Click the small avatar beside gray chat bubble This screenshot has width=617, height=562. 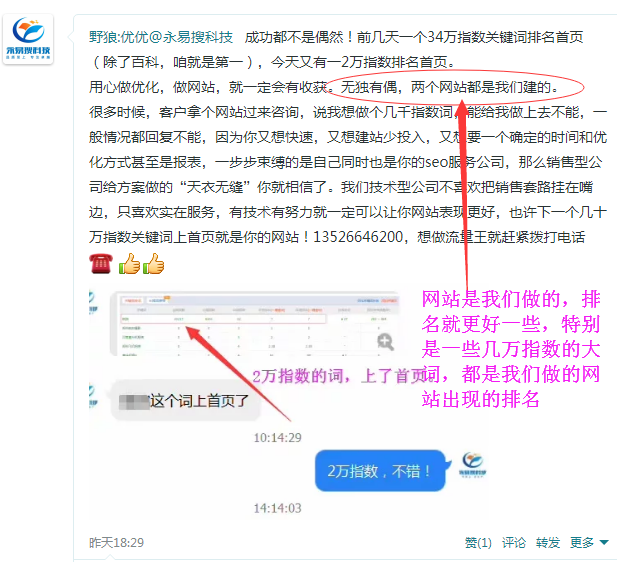(93, 397)
